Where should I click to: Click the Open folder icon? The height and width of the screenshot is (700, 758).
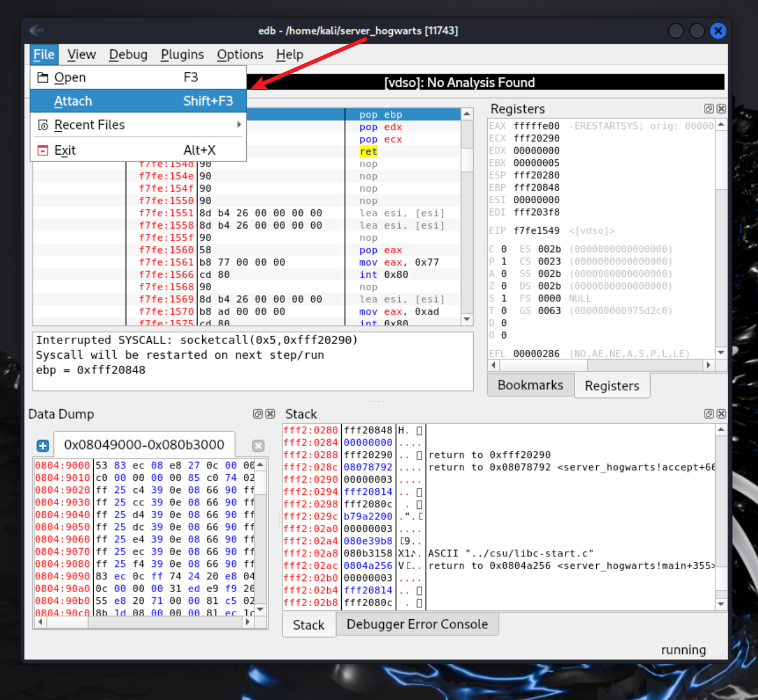coord(43,77)
